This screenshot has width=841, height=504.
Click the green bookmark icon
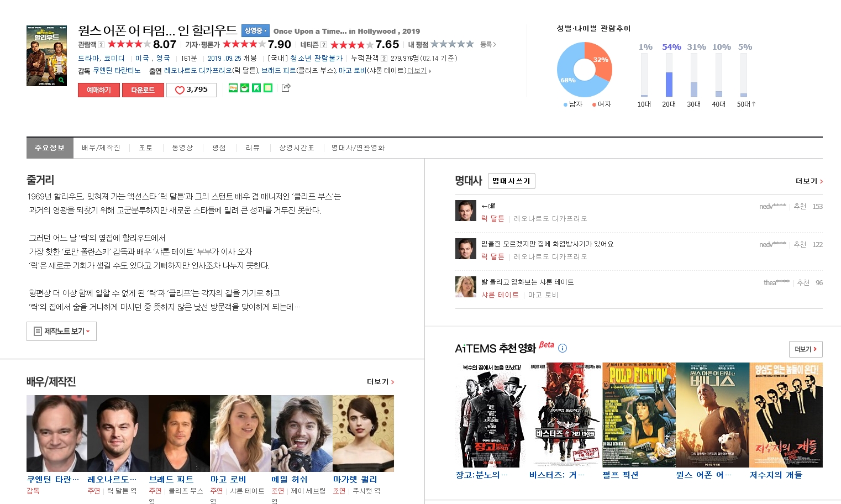(256, 88)
